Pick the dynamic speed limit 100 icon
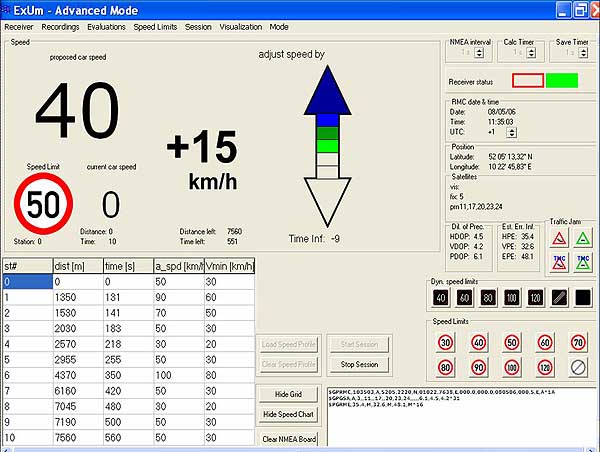The image size is (600, 452). tap(511, 297)
